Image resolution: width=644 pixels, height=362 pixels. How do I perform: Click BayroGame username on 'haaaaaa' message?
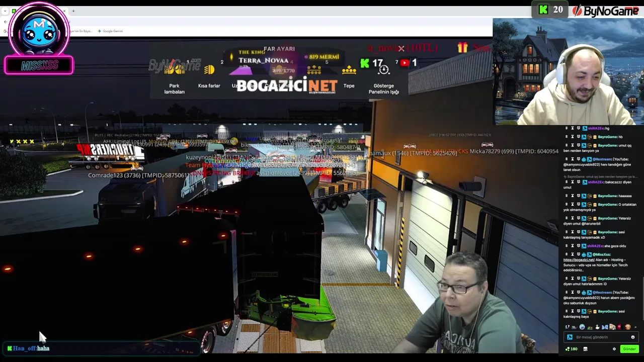click(608, 196)
